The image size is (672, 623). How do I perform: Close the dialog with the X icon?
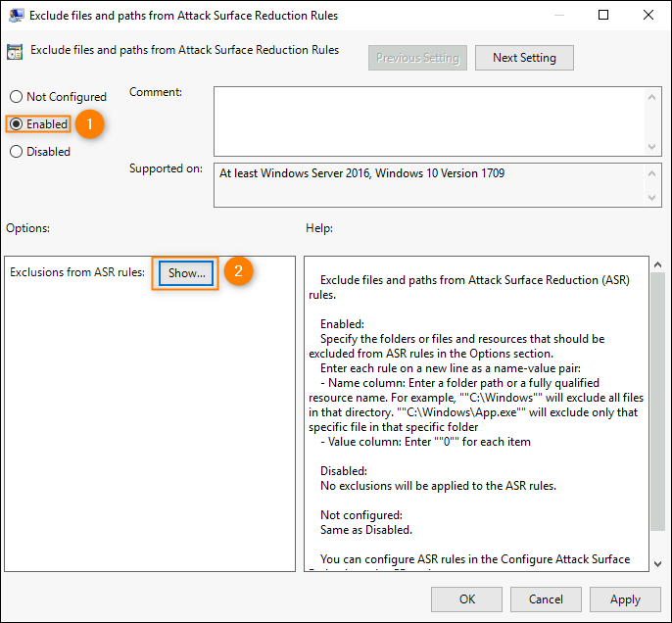(648, 15)
